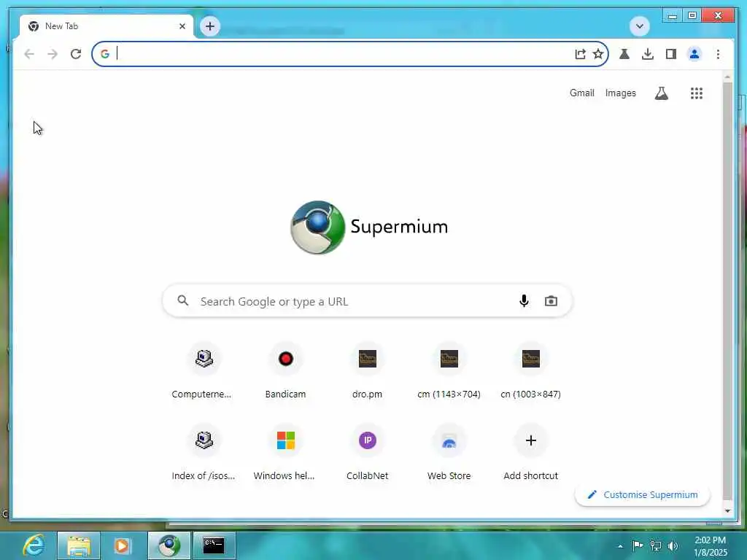Open the Computerne... shortcut
Screen dimensions: 747x560
point(204,371)
